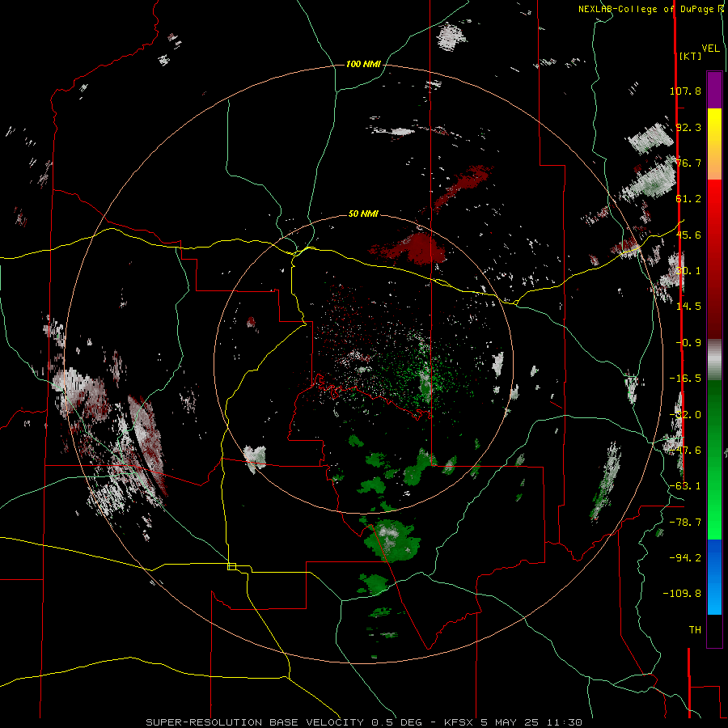This screenshot has height=728, width=728.
Task: Pick the black TH box in color bar
Action: click(714, 630)
